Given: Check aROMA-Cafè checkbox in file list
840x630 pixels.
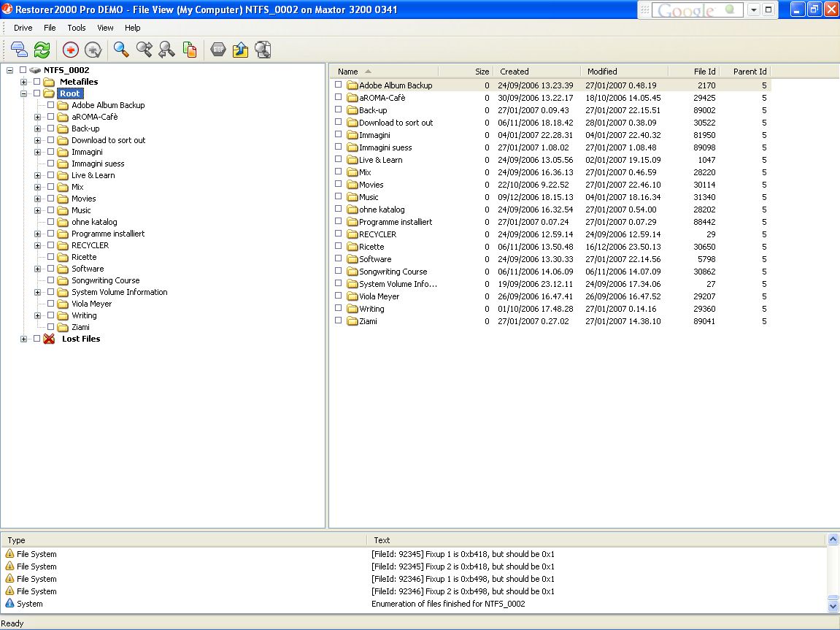Looking at the screenshot, I should 338,97.
